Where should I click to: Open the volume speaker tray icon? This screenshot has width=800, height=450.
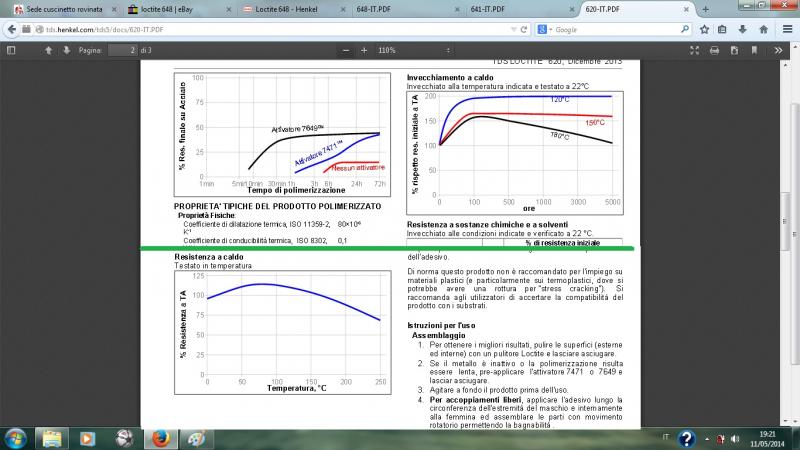[x=735, y=439]
